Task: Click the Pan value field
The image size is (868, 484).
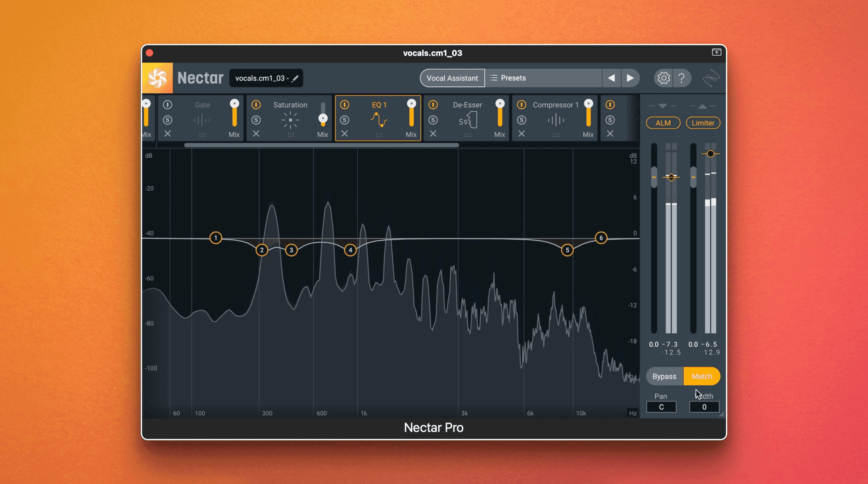Action: (x=661, y=407)
